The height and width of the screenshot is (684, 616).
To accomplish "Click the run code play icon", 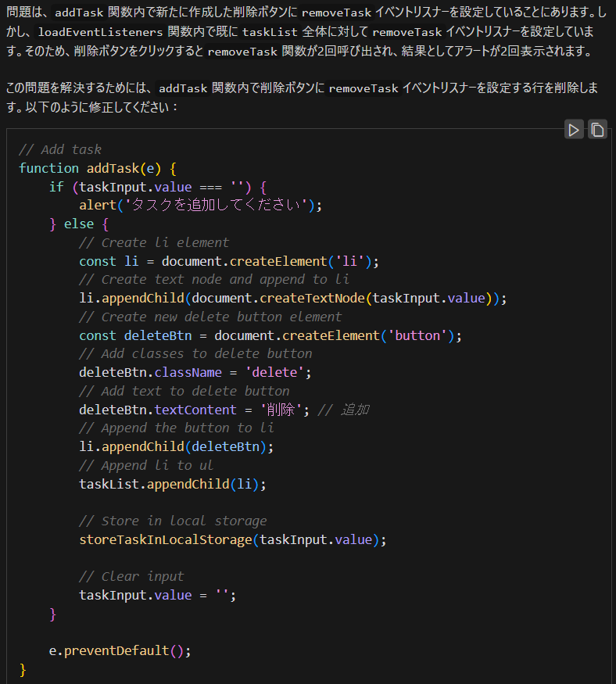I will (575, 130).
